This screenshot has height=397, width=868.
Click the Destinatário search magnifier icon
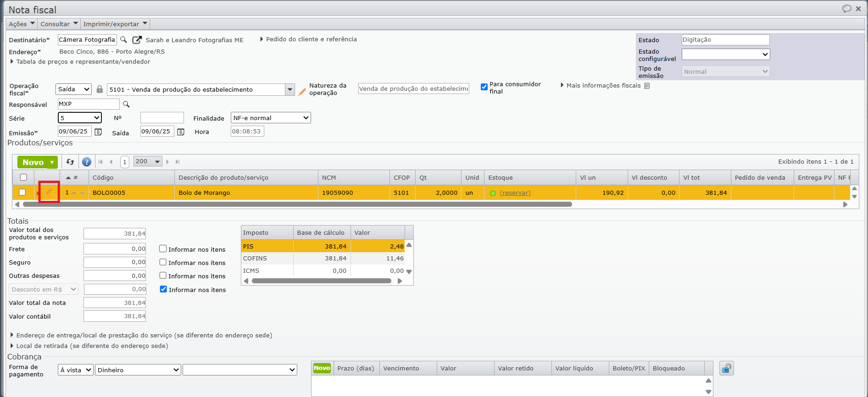tap(124, 40)
